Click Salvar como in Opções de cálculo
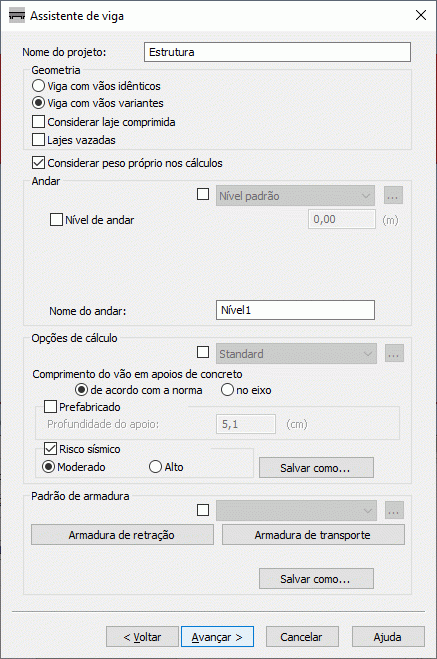Screen dimensions: 437x659 click(x=316, y=468)
